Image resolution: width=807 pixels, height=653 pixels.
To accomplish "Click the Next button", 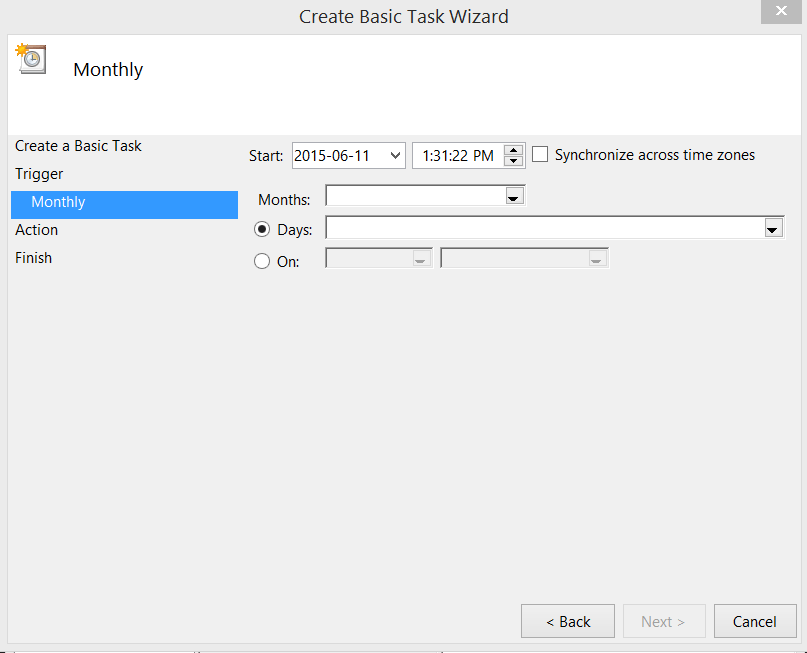I will click(x=663, y=621).
